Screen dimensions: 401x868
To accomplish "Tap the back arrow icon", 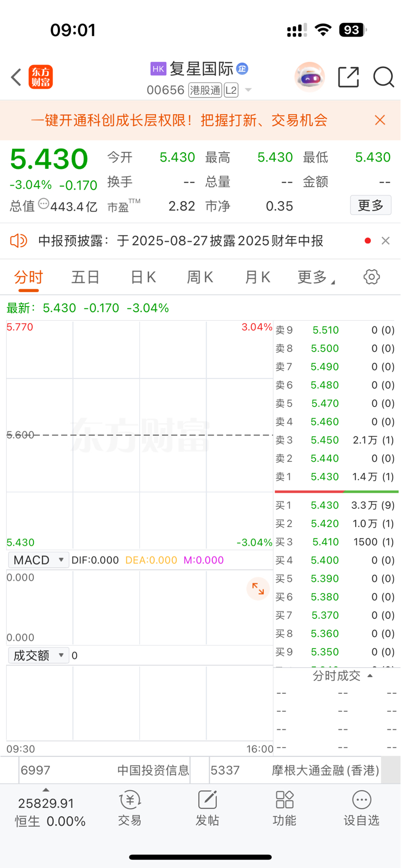I will coord(16,77).
